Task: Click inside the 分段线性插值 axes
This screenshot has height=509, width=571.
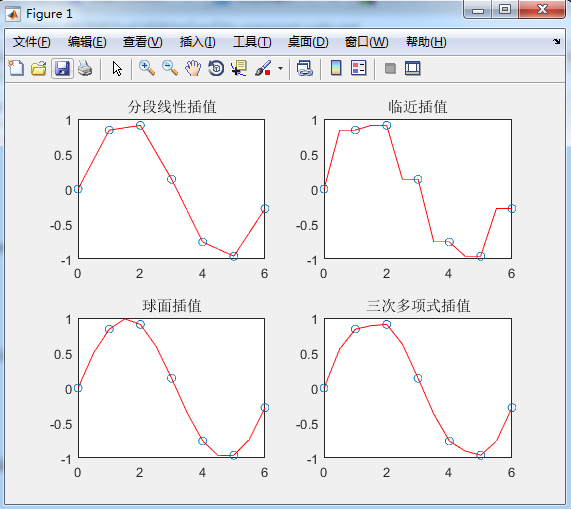Action: pyautogui.click(x=172, y=189)
